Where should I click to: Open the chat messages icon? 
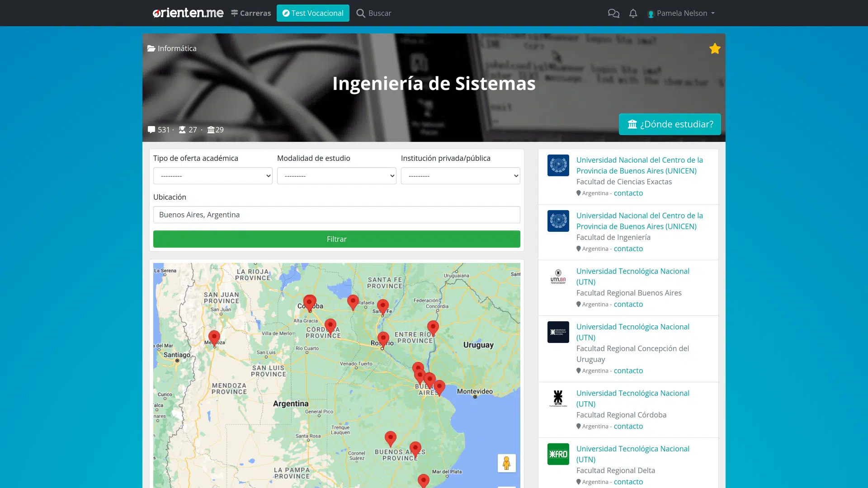613,13
